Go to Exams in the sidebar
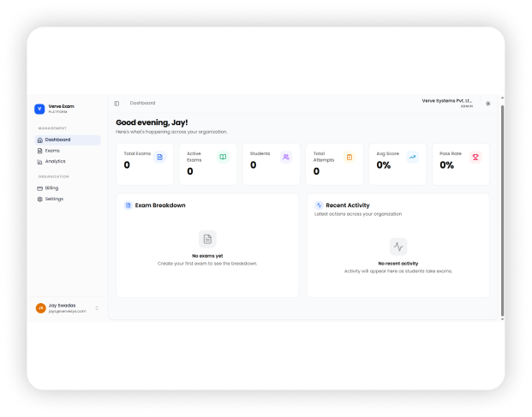 point(52,151)
